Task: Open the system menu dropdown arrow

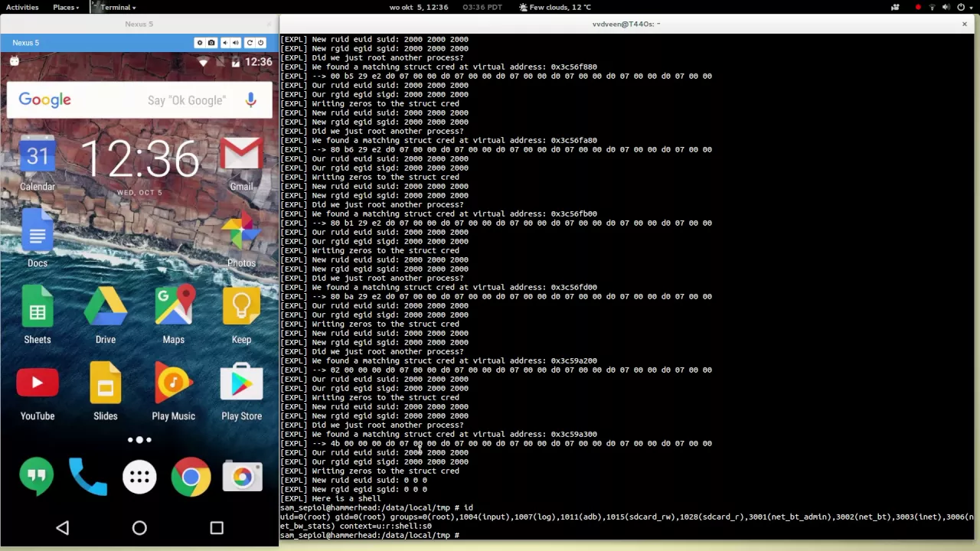Action: (972, 7)
